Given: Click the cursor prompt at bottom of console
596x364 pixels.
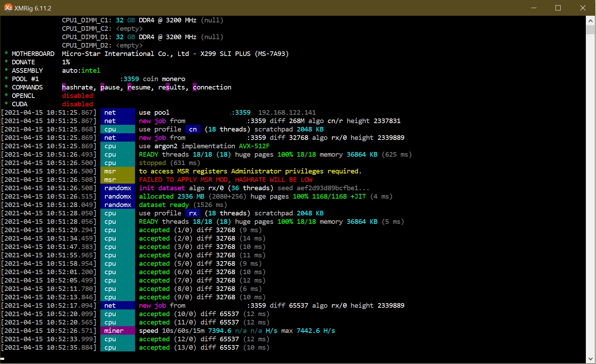Looking at the screenshot, I should (2, 358).
